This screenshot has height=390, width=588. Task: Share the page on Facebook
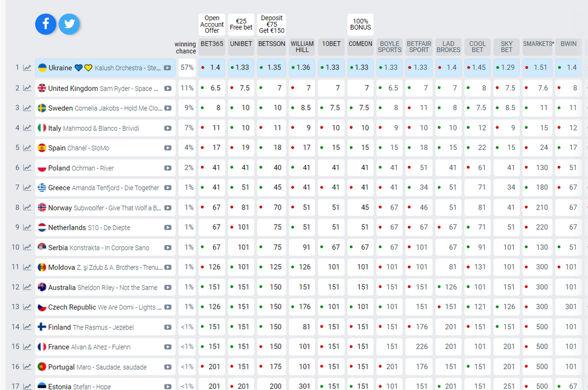pyautogui.click(x=46, y=24)
